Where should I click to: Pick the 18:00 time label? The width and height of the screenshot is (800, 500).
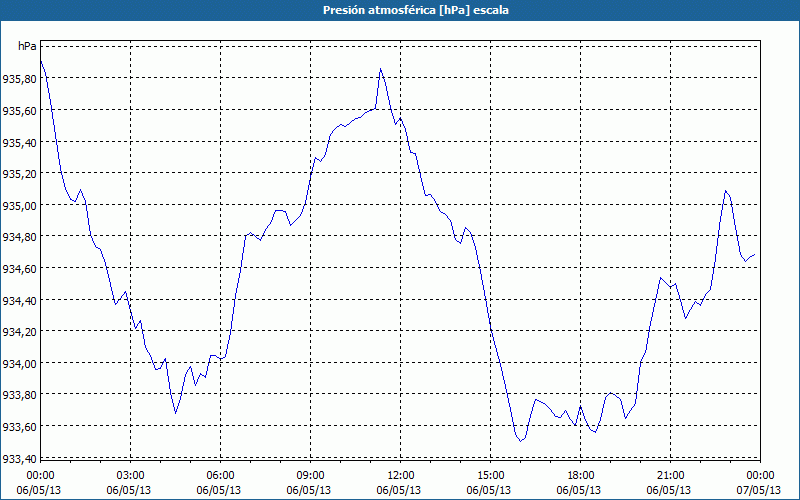pyautogui.click(x=581, y=476)
